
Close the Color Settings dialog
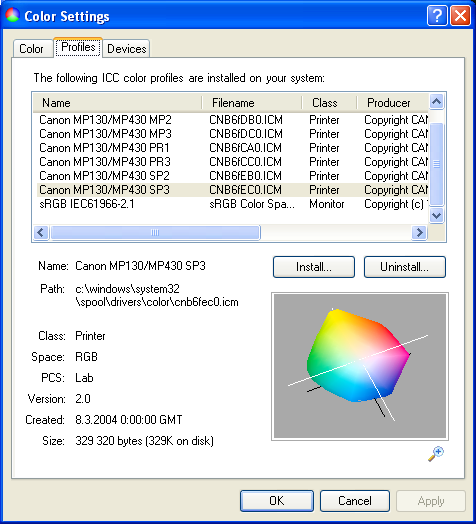point(460,16)
